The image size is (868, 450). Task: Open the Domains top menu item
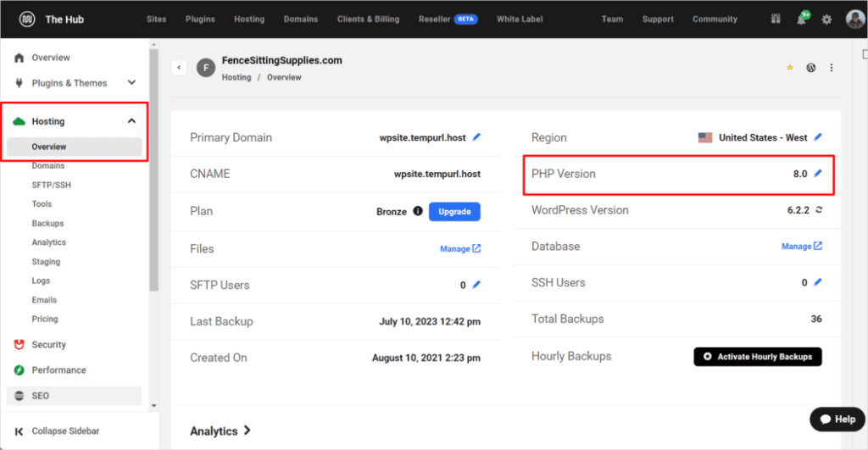pos(301,19)
